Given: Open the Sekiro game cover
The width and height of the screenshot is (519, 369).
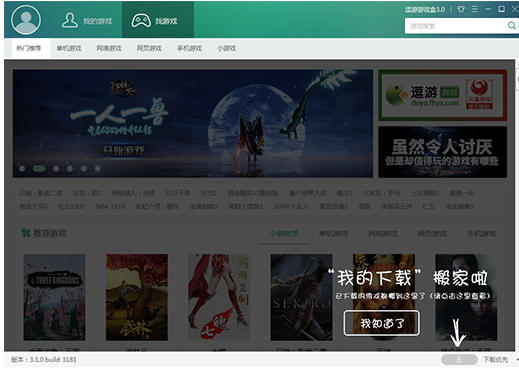Looking at the screenshot, I should 301,297.
